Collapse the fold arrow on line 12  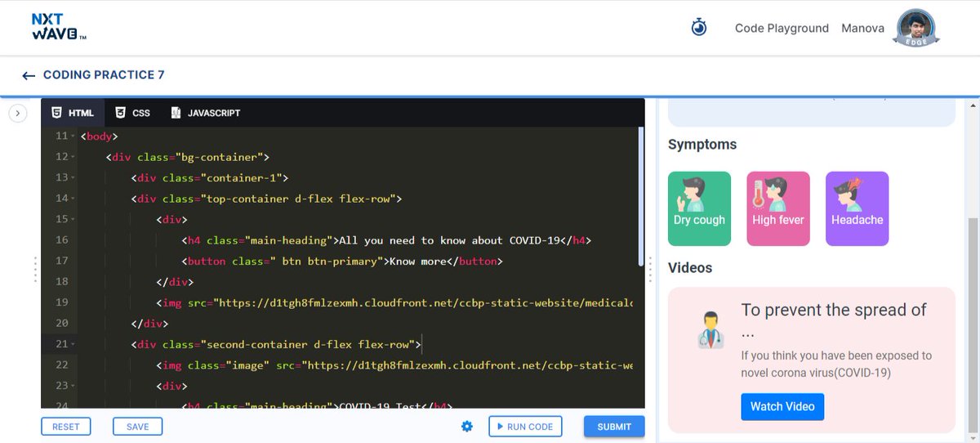click(x=73, y=157)
